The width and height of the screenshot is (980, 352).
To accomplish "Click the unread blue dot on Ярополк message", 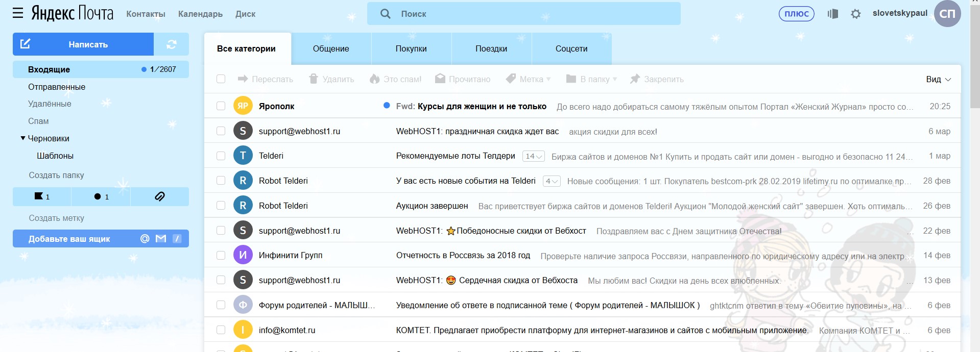I will pyautogui.click(x=387, y=106).
